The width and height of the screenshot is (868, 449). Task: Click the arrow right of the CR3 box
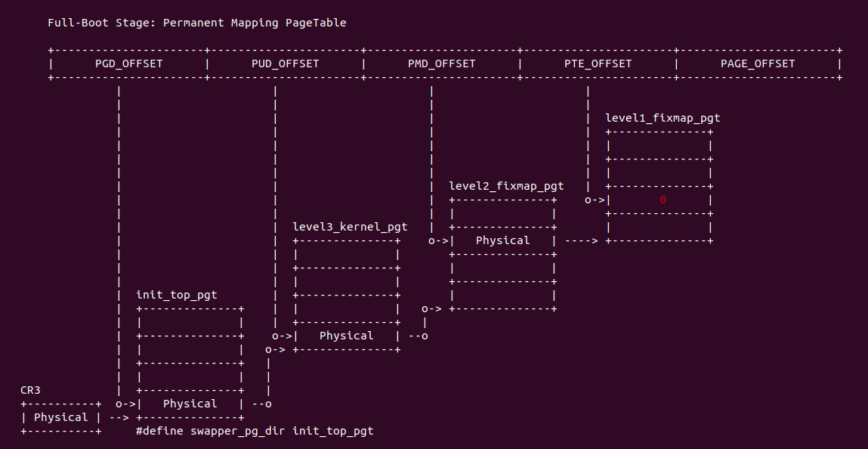click(x=119, y=417)
